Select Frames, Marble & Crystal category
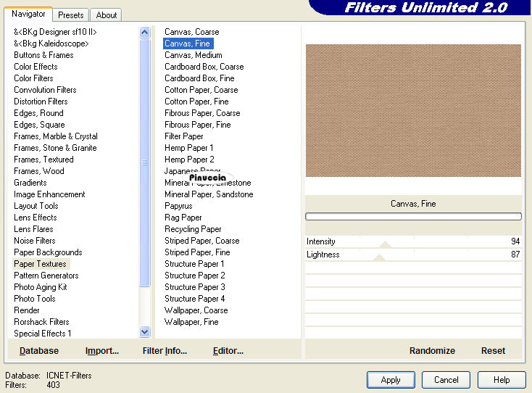 pyautogui.click(x=56, y=136)
